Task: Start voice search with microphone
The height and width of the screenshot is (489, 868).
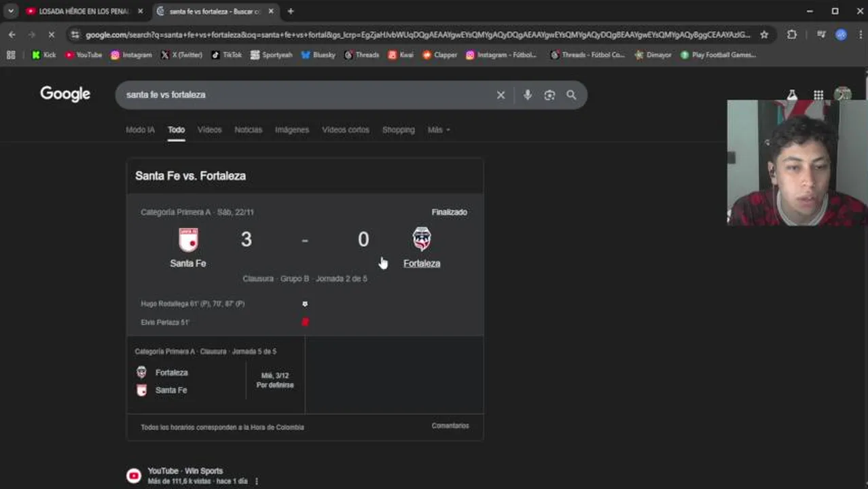Action: (528, 95)
